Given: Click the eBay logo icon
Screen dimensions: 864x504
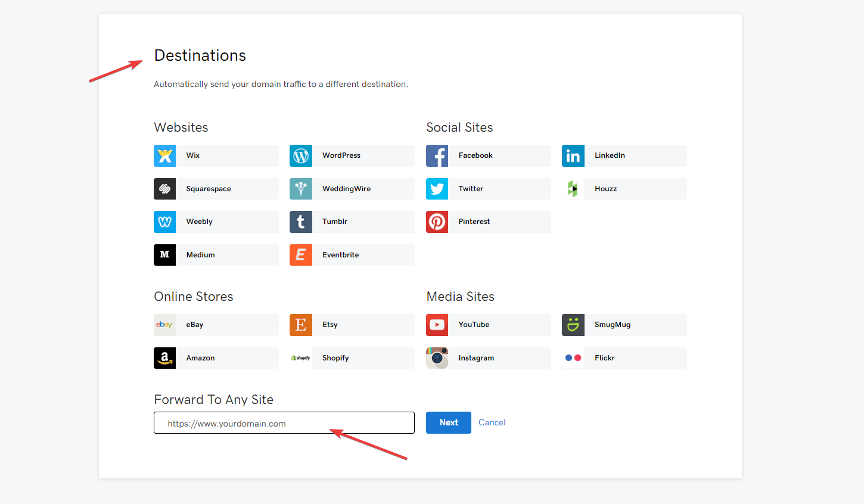Looking at the screenshot, I should pos(164,325).
